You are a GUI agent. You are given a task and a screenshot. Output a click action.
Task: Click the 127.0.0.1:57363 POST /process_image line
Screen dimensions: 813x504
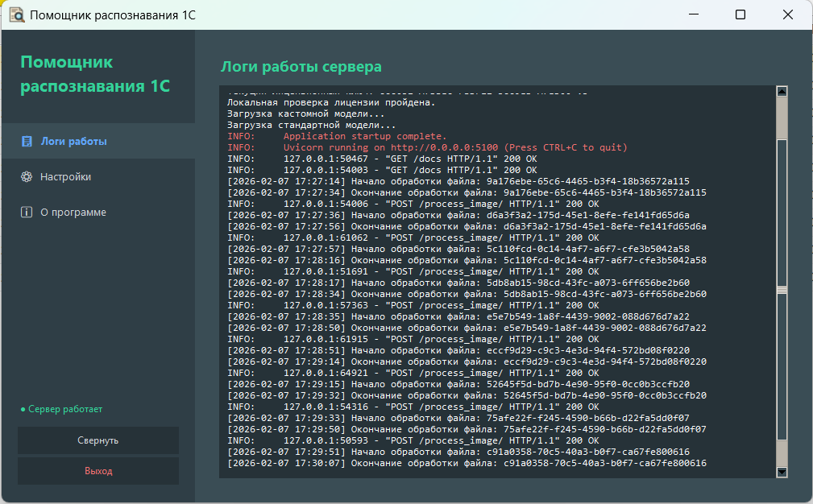pyautogui.click(x=413, y=306)
